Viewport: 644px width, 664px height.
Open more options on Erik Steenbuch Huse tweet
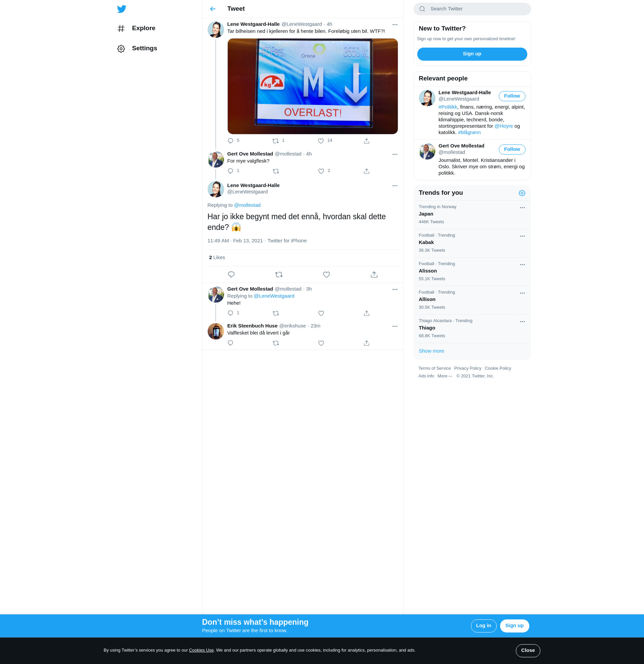pyautogui.click(x=395, y=326)
